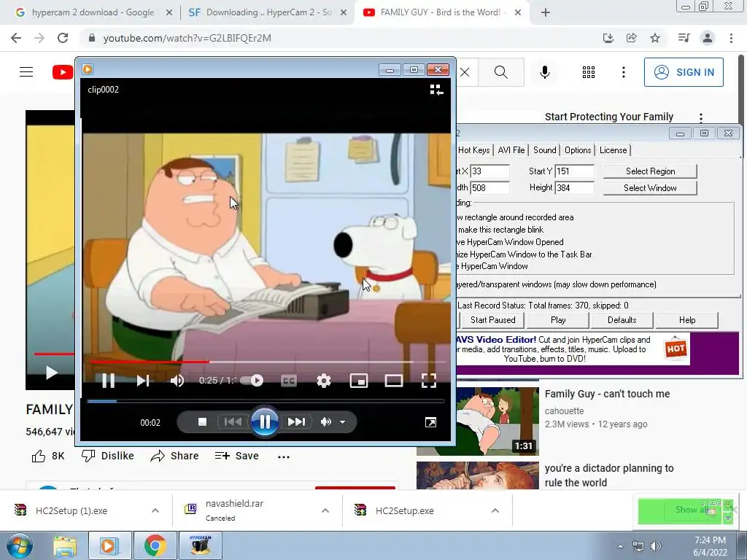Open YouTube settings three-dot menu

click(624, 72)
